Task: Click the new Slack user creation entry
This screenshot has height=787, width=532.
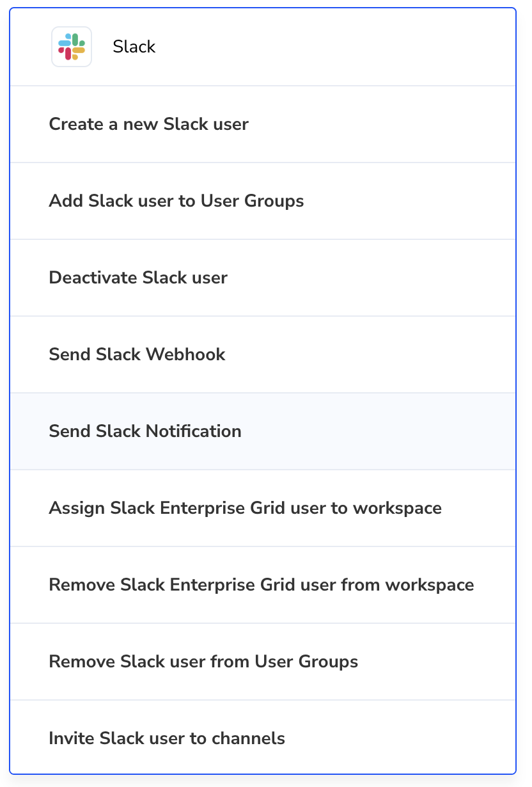Action: click(263, 124)
